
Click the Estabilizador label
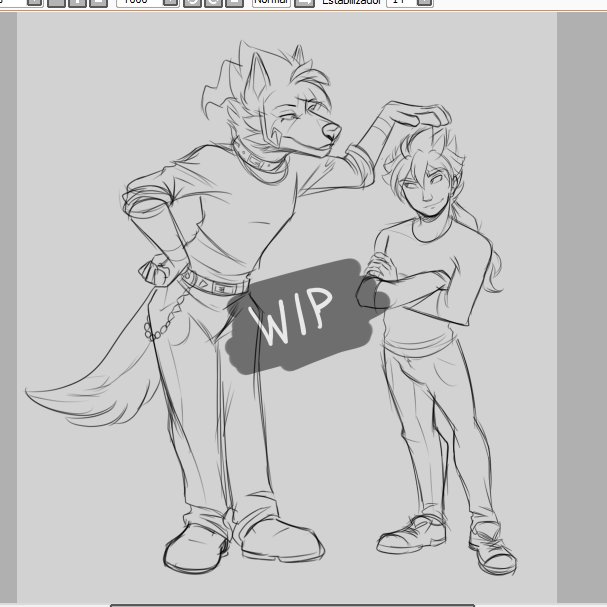352,2
